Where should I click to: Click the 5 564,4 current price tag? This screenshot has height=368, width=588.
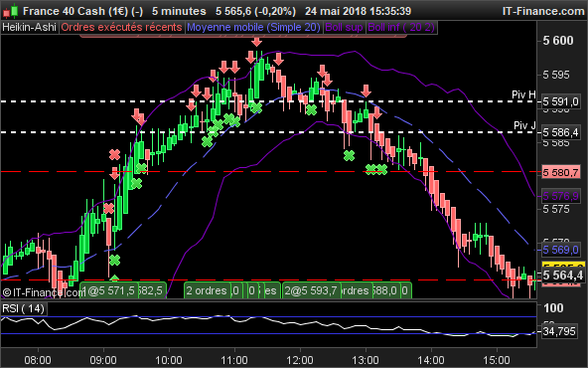pos(563,276)
